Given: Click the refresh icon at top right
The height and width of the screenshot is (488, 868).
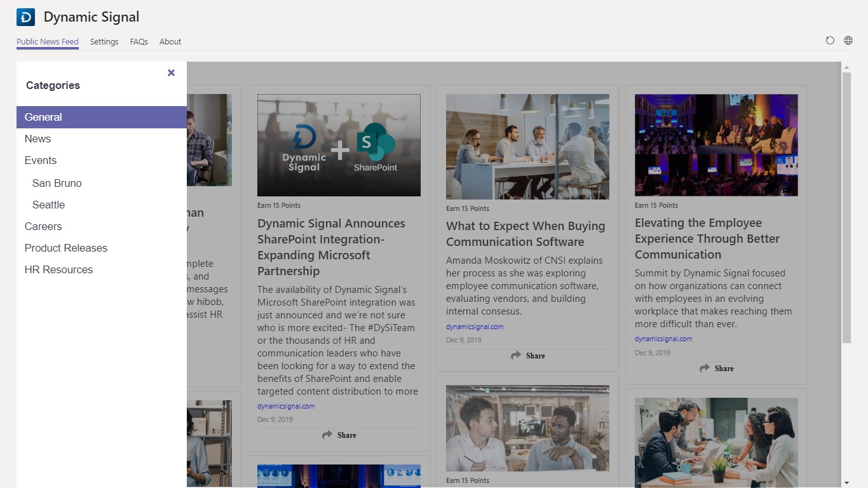Looking at the screenshot, I should (830, 41).
